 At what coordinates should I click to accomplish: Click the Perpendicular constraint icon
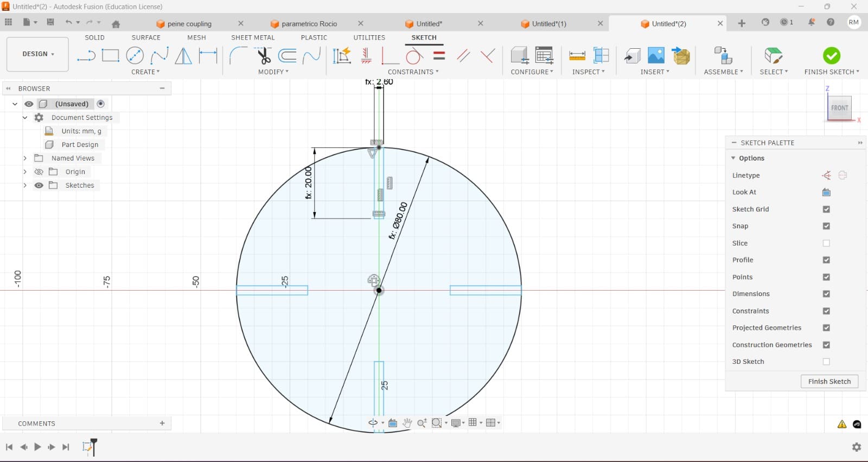(488, 55)
